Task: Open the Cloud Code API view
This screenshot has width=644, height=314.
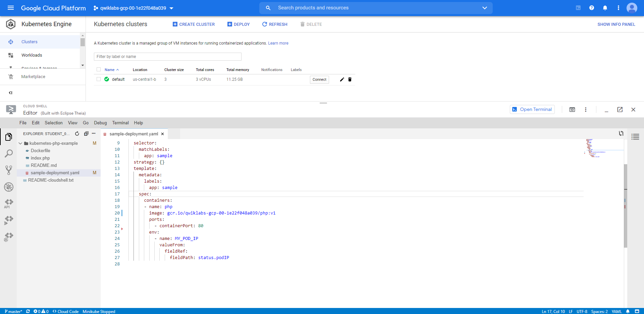Action: click(9, 203)
